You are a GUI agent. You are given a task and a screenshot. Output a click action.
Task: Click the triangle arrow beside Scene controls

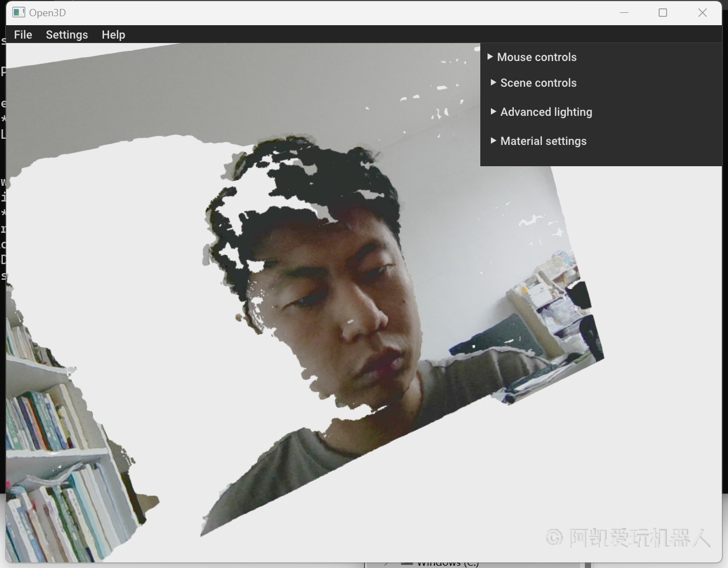click(x=493, y=83)
